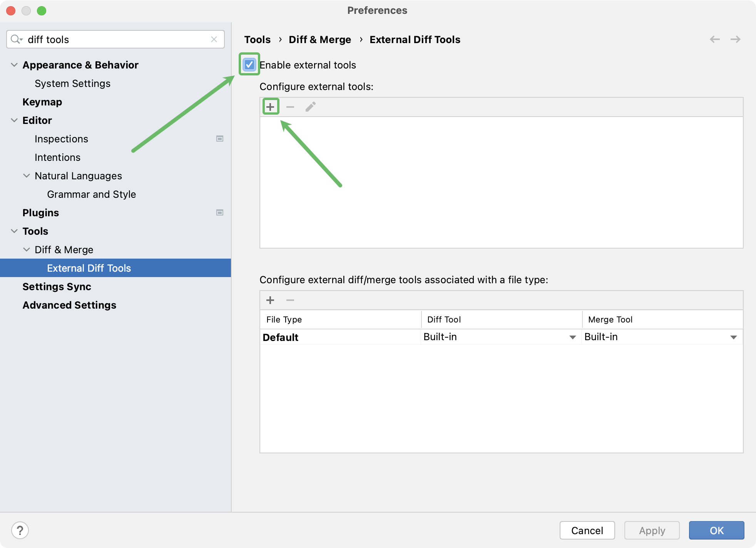Click the help question mark icon
Image resolution: width=756 pixels, height=548 pixels.
click(20, 530)
